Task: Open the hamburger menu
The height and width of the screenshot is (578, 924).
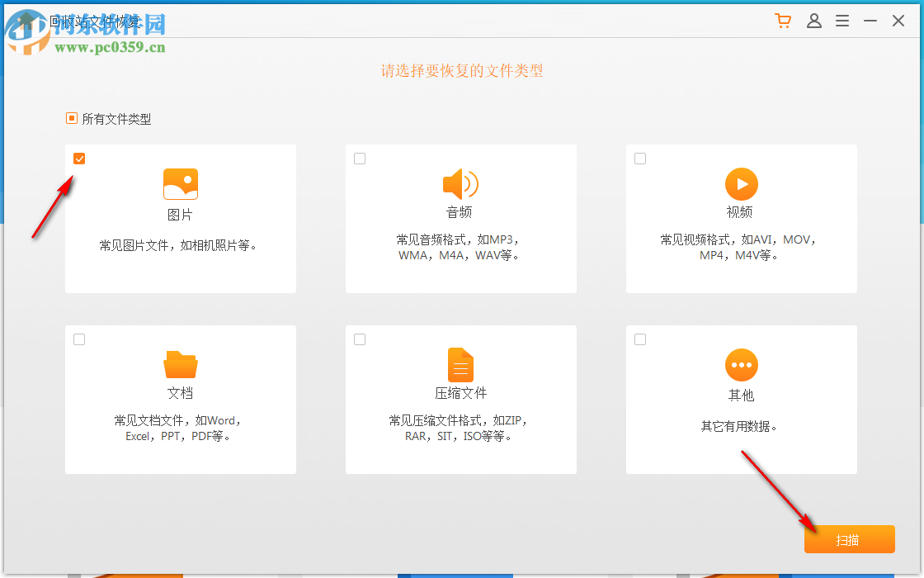Action: coord(842,21)
